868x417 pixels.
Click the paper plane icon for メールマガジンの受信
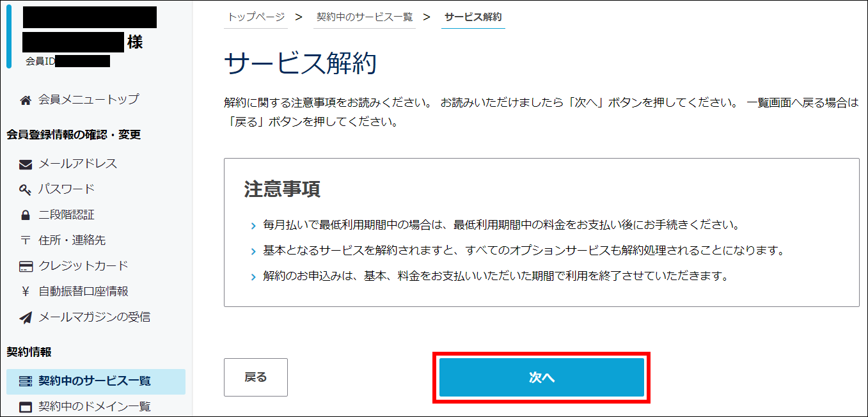(26, 317)
